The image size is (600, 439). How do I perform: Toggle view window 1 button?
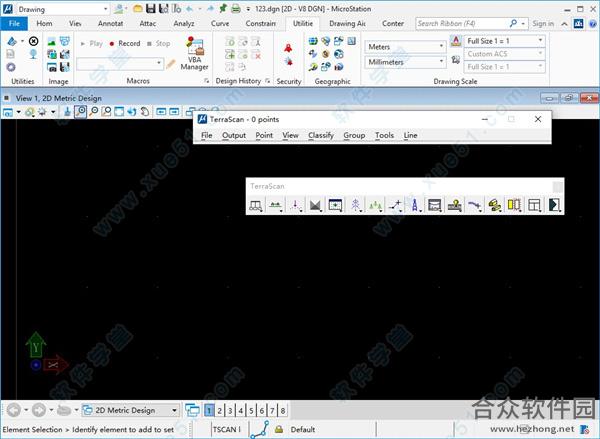pyautogui.click(x=209, y=411)
